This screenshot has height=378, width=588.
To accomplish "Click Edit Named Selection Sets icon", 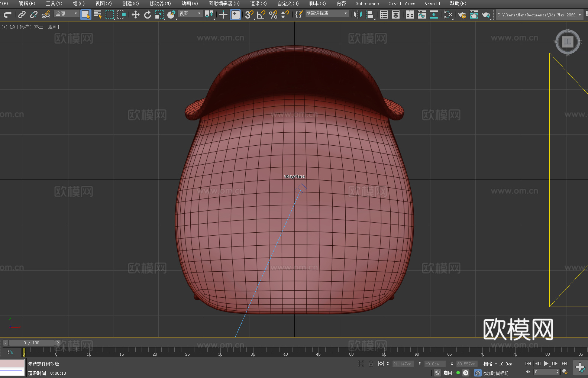I will [299, 14].
